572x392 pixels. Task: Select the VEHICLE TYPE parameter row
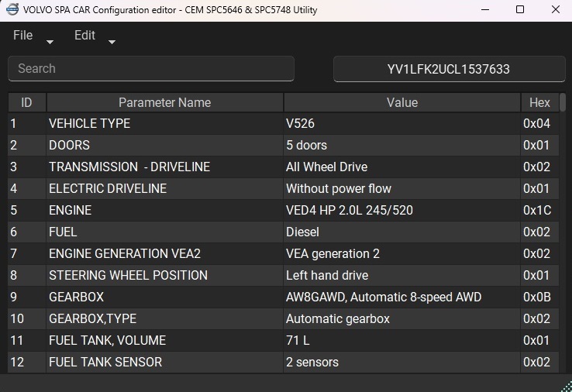[283, 124]
